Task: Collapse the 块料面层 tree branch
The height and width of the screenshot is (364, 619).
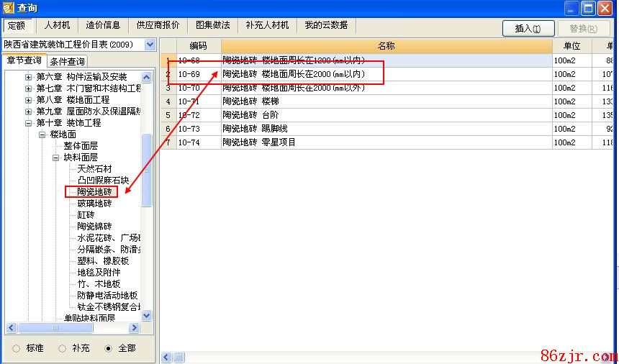Action: coord(55,158)
